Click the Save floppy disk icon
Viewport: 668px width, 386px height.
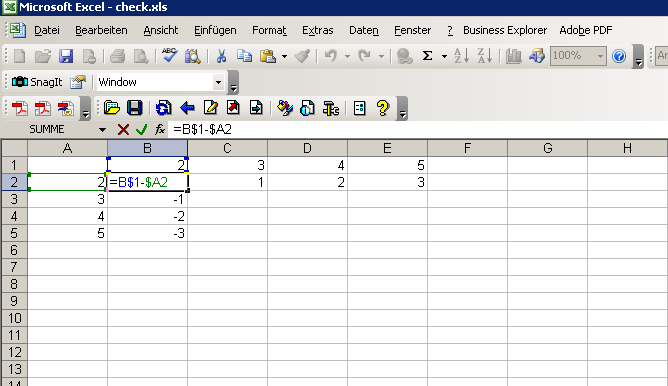66,56
